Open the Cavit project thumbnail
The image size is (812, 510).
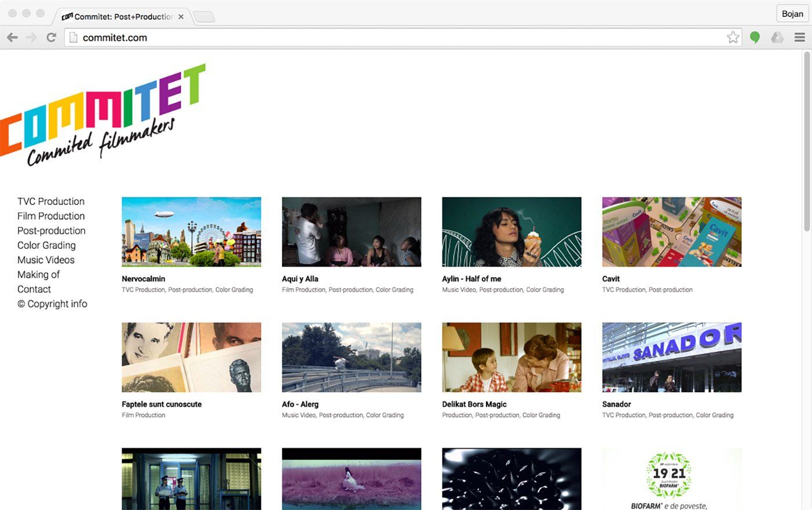672,232
